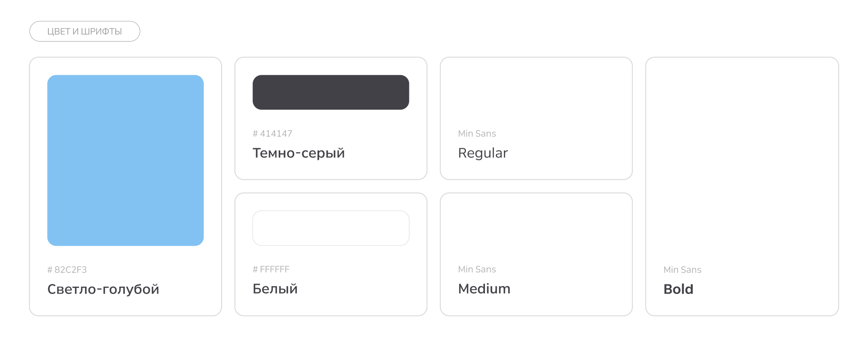Choose the white color swatch
This screenshot has height=345, width=868.
pyautogui.click(x=331, y=228)
